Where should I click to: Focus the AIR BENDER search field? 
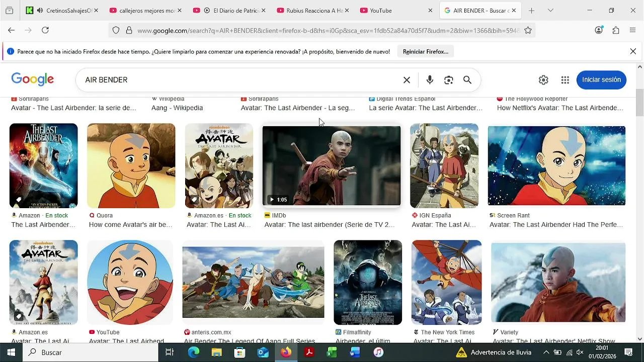tap(242, 80)
